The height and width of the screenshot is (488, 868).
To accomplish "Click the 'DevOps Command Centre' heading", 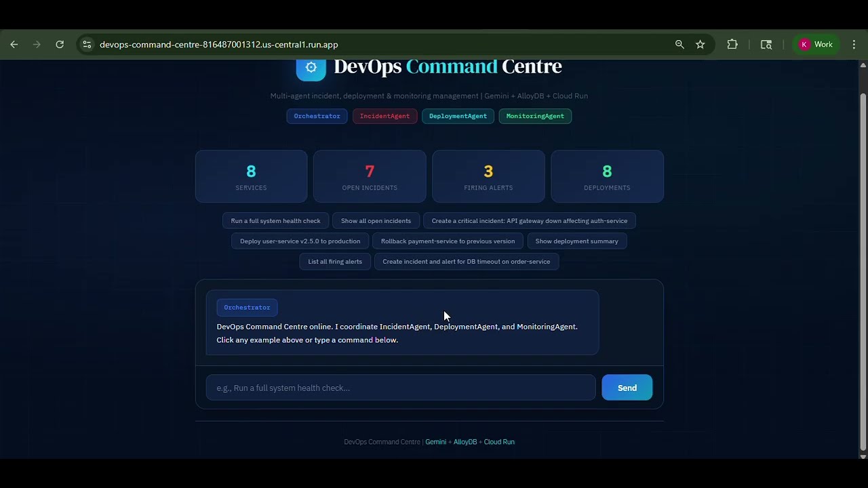I will 448,67.
